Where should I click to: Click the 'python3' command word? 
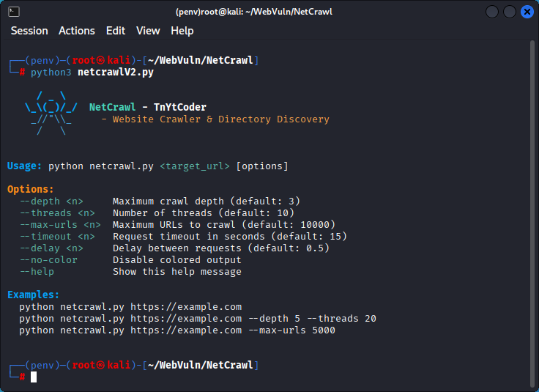[x=51, y=73]
